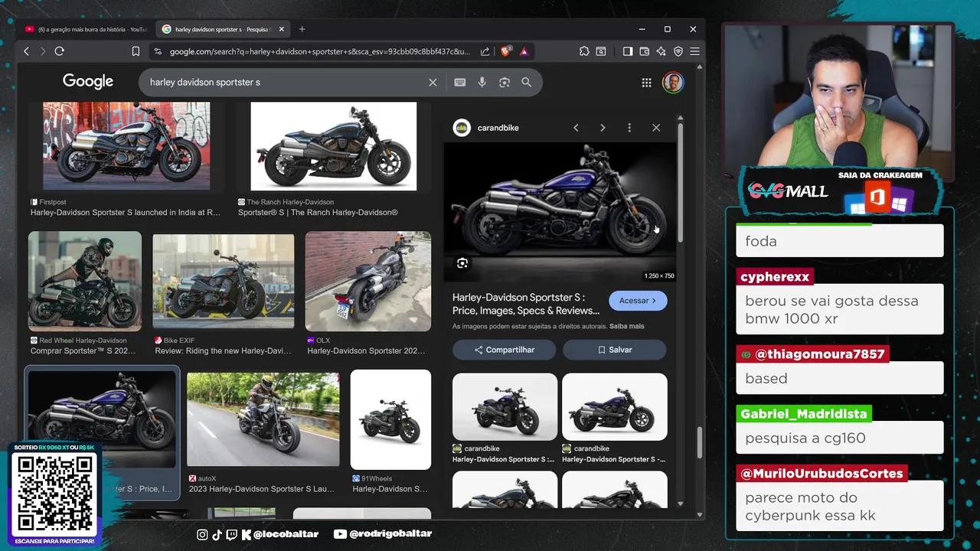Viewport: 980px width, 551px height.
Task: Close the harley davidson search tab
Action: pos(281,29)
